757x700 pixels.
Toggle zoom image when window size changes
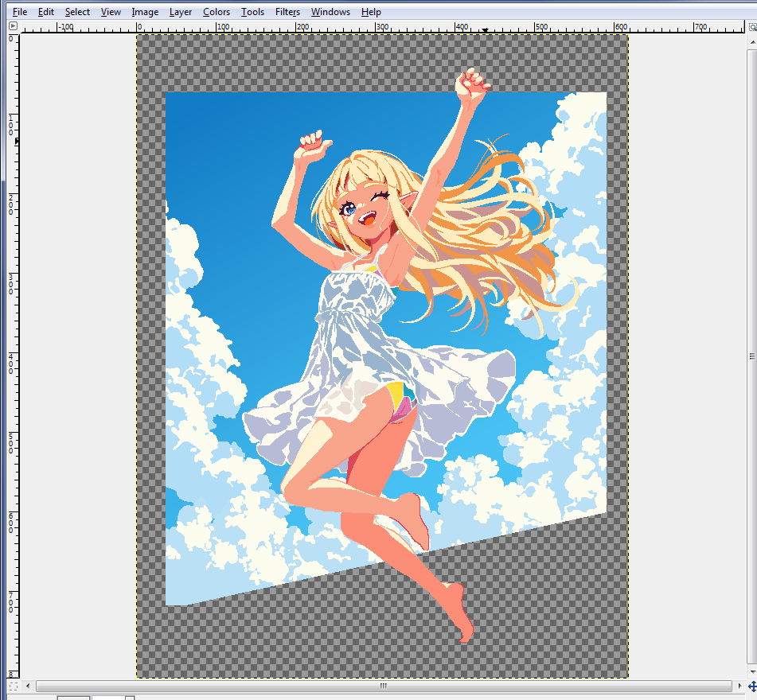point(751,26)
